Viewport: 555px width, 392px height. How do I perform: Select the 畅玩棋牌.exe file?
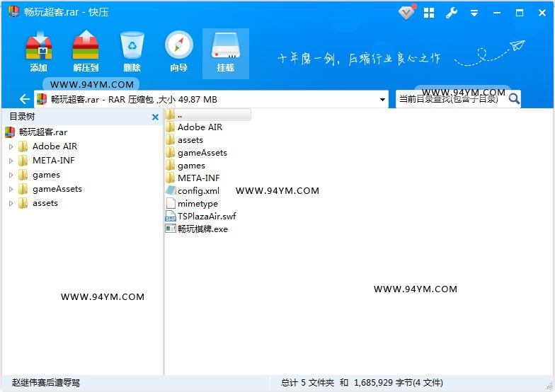click(197, 229)
